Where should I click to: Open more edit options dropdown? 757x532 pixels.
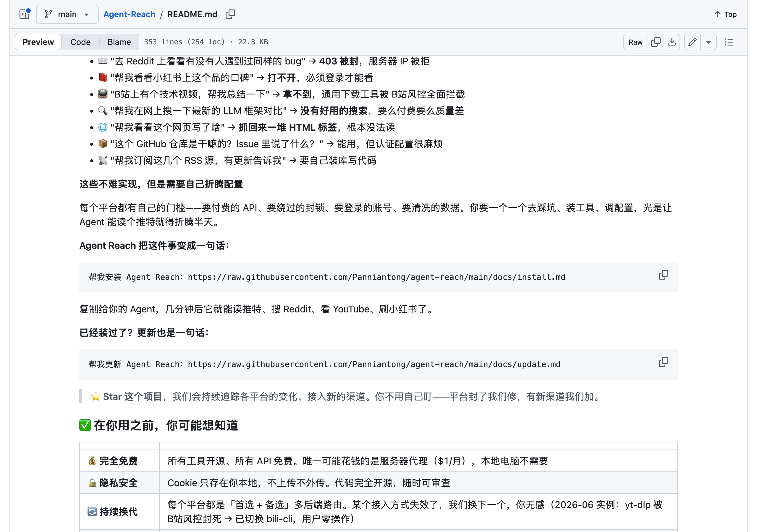point(708,42)
